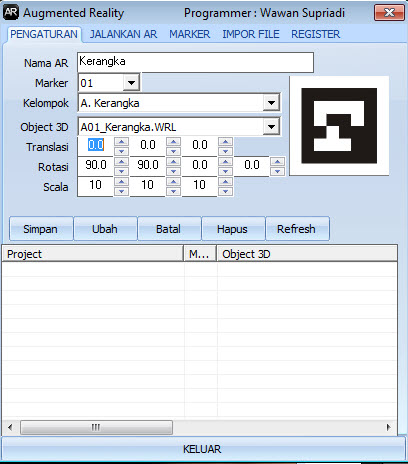Click the Simpan button
Image resolution: width=408 pixels, height=464 pixels.
tap(41, 229)
